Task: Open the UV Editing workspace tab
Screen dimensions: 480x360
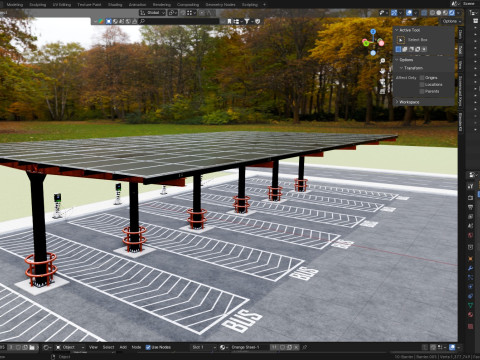Action: point(62,5)
